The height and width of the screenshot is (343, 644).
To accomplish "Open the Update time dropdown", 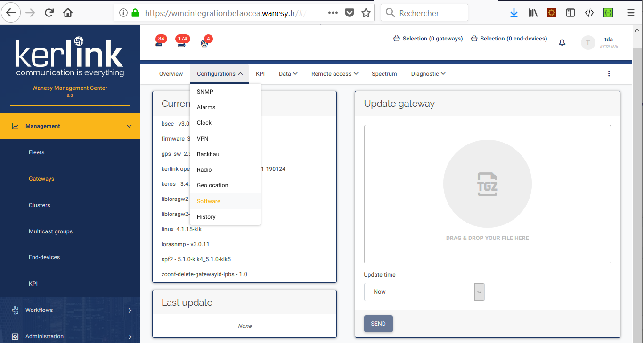I will tap(424, 292).
